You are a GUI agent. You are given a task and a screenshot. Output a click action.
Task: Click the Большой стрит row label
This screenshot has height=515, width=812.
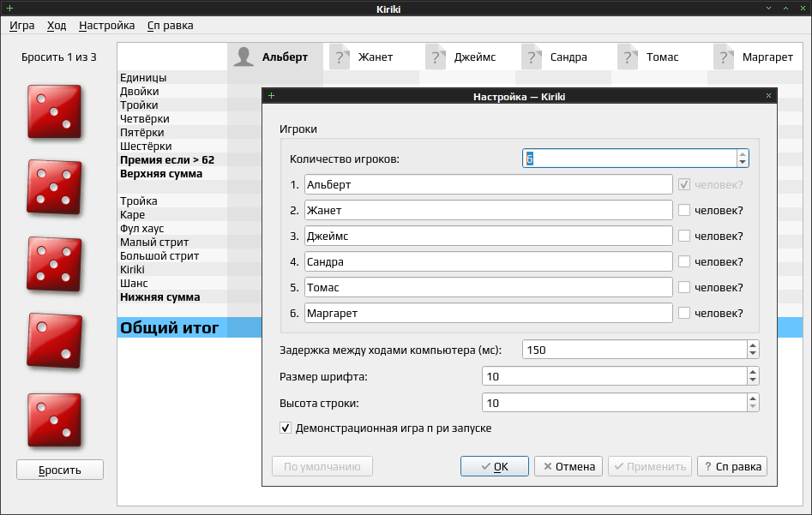pyautogui.click(x=159, y=255)
